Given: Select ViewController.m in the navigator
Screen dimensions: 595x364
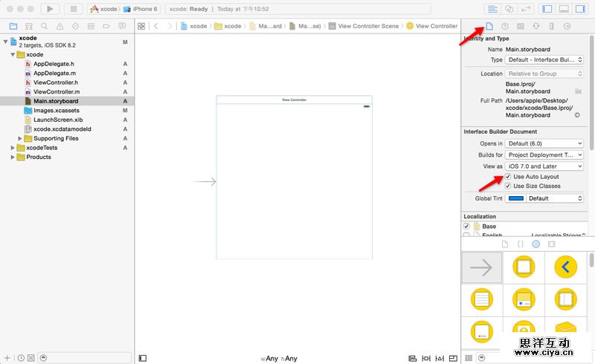Looking at the screenshot, I should [x=57, y=92].
